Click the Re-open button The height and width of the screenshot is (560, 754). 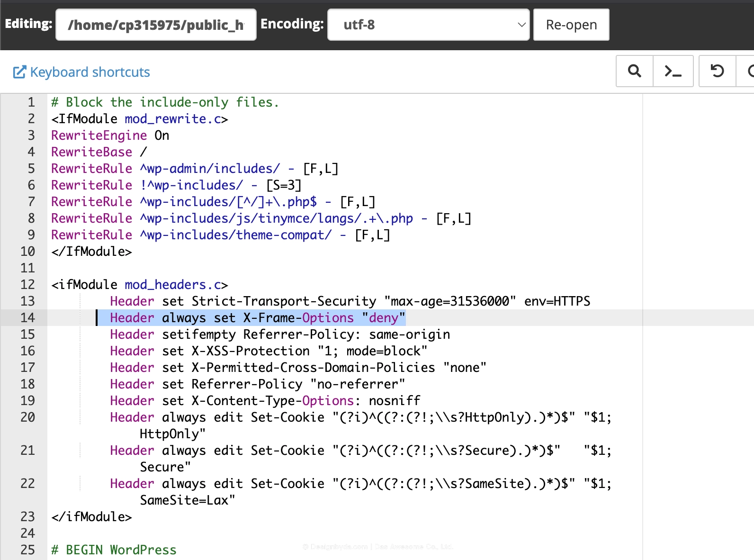pos(571,25)
